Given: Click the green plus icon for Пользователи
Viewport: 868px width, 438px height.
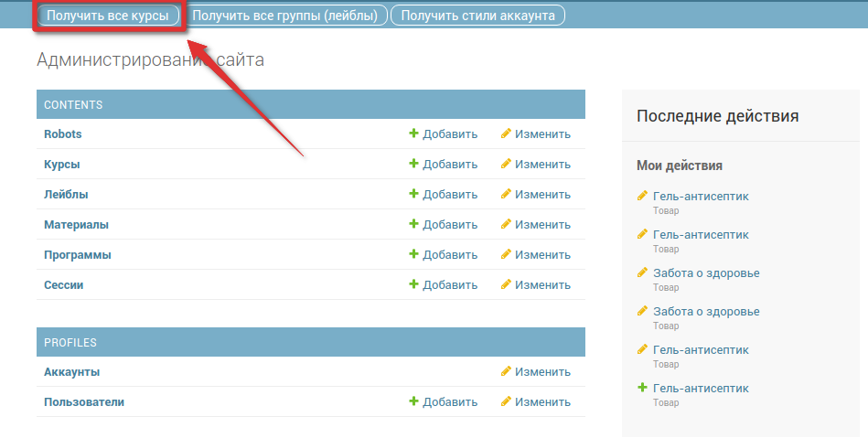Looking at the screenshot, I should click(413, 401).
